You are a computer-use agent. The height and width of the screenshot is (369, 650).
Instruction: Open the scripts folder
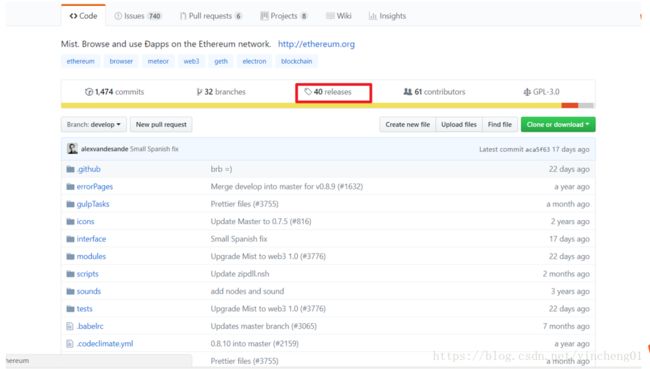click(x=87, y=274)
